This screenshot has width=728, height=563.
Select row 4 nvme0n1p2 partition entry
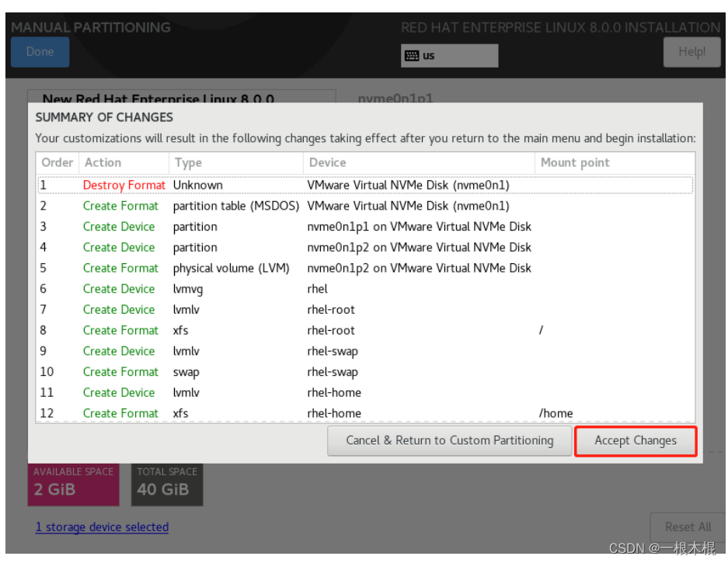(x=365, y=248)
